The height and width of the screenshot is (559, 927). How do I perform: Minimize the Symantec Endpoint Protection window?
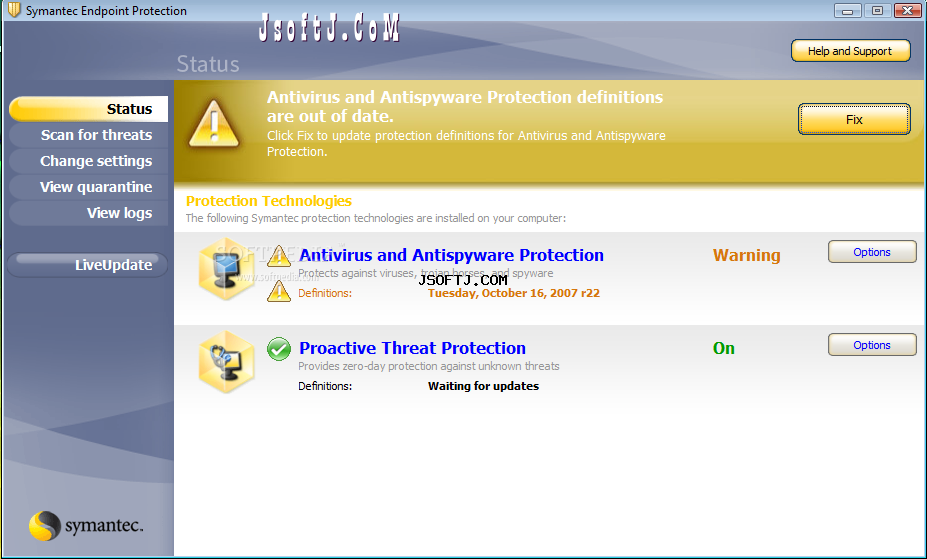847,11
